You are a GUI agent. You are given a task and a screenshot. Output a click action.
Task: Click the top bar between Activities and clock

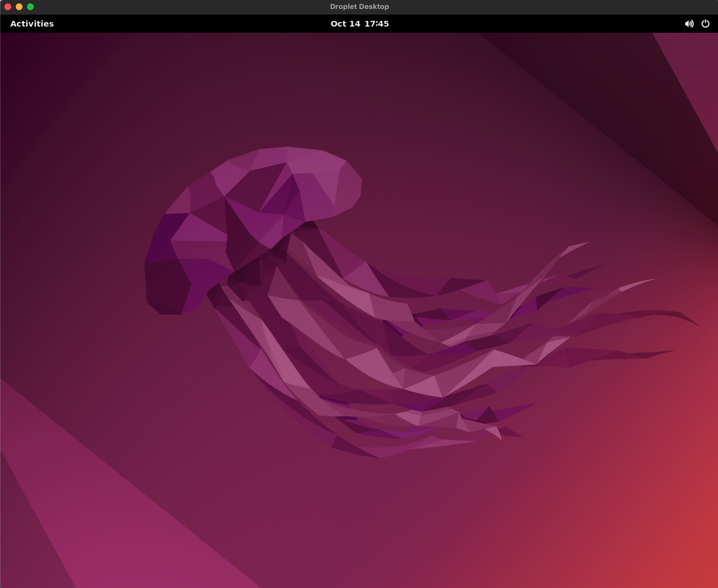[191, 24]
